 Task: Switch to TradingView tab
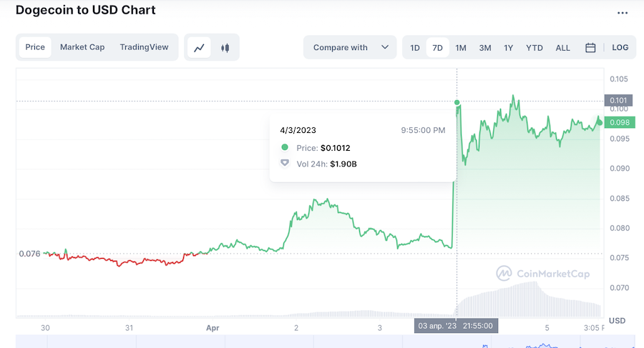pos(144,47)
